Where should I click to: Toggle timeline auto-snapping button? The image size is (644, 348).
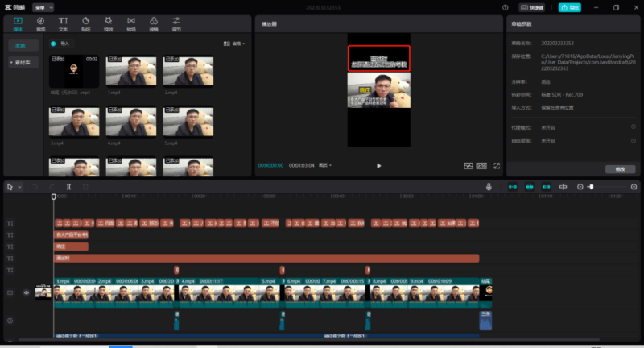tap(530, 186)
